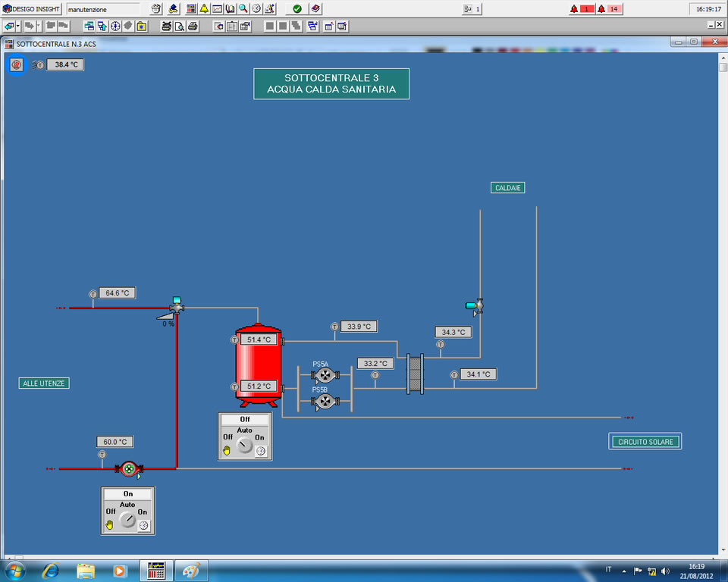This screenshot has width=728, height=582.
Task: Set the PS5 pump switch to Off position
Action: [227, 436]
